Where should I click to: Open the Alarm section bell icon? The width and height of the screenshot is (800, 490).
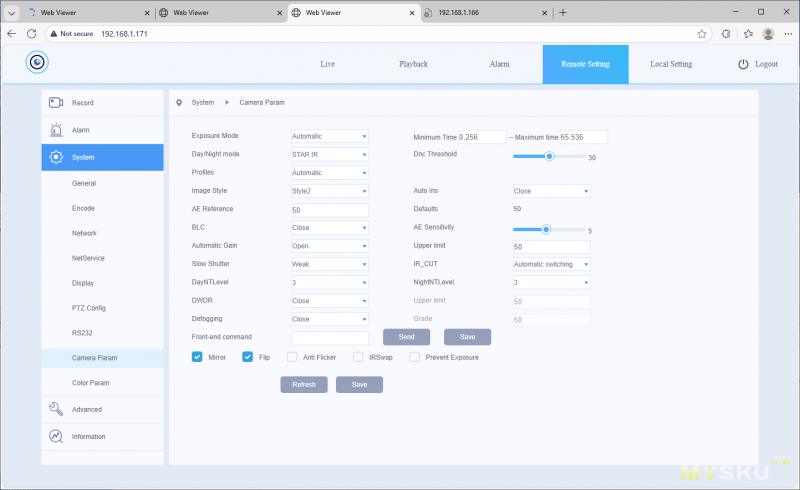[x=56, y=130]
